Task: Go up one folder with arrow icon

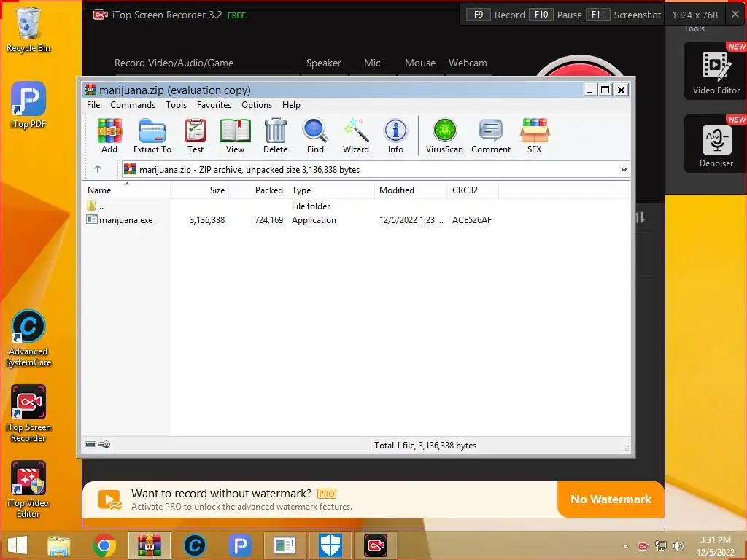Action: (x=98, y=169)
